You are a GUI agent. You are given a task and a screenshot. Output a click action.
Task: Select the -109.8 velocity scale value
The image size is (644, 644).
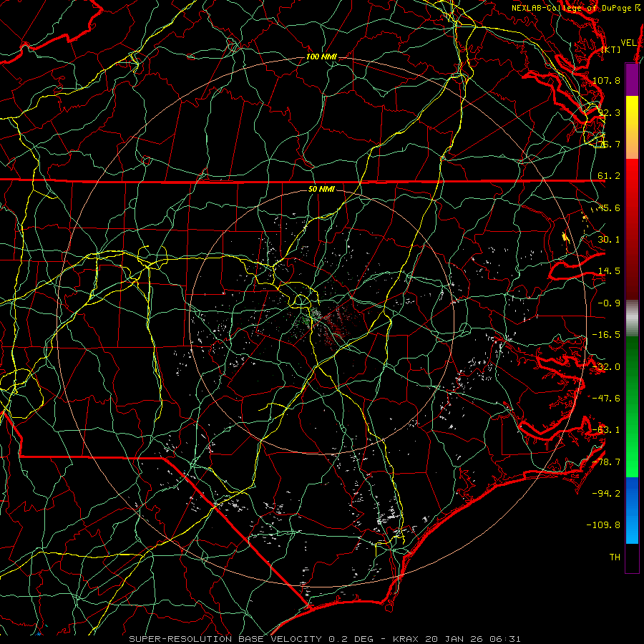pyautogui.click(x=604, y=525)
